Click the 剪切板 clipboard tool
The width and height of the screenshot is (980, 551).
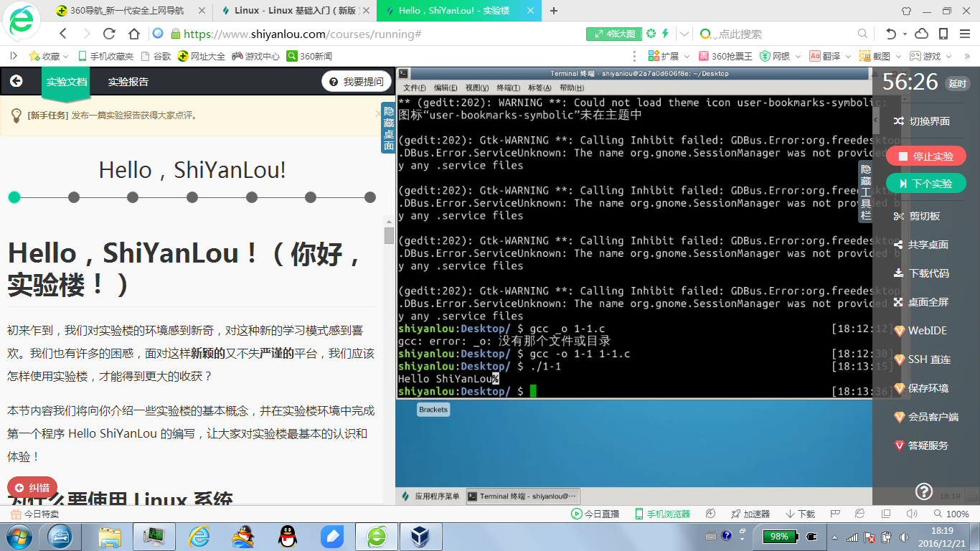coord(917,216)
